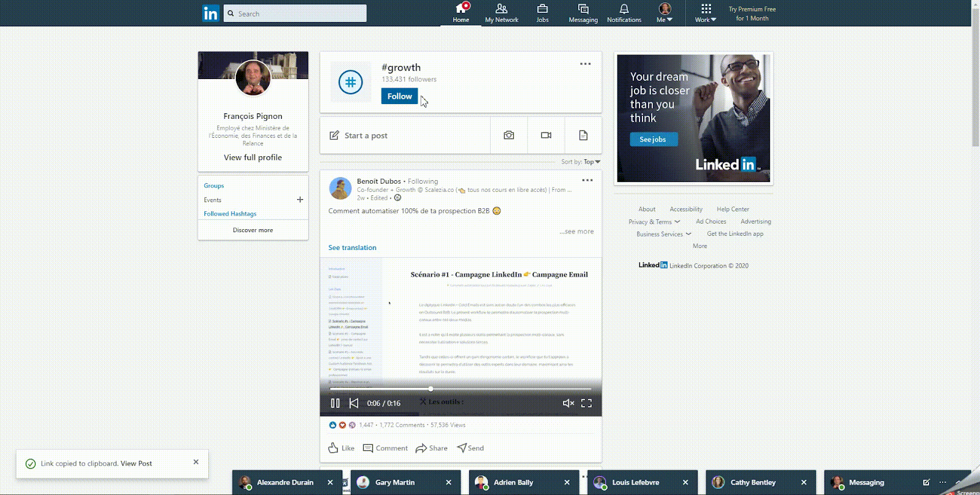The width and height of the screenshot is (980, 495).
Task: Open Adrien Bally chat tab
Action: pyautogui.click(x=514, y=482)
